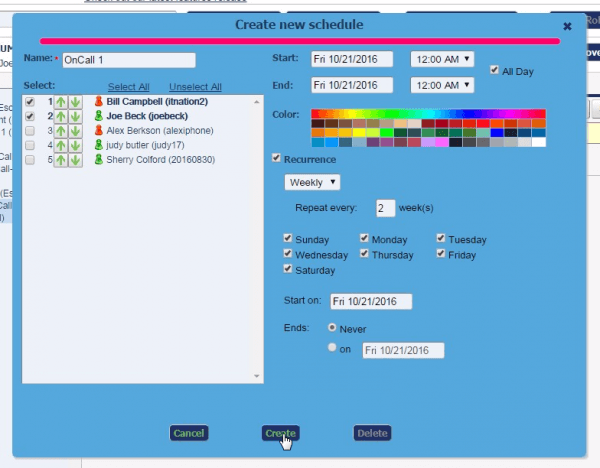Uncheck Tuesday recurrence day
Screen dimensions: 600x468
[x=441, y=238]
